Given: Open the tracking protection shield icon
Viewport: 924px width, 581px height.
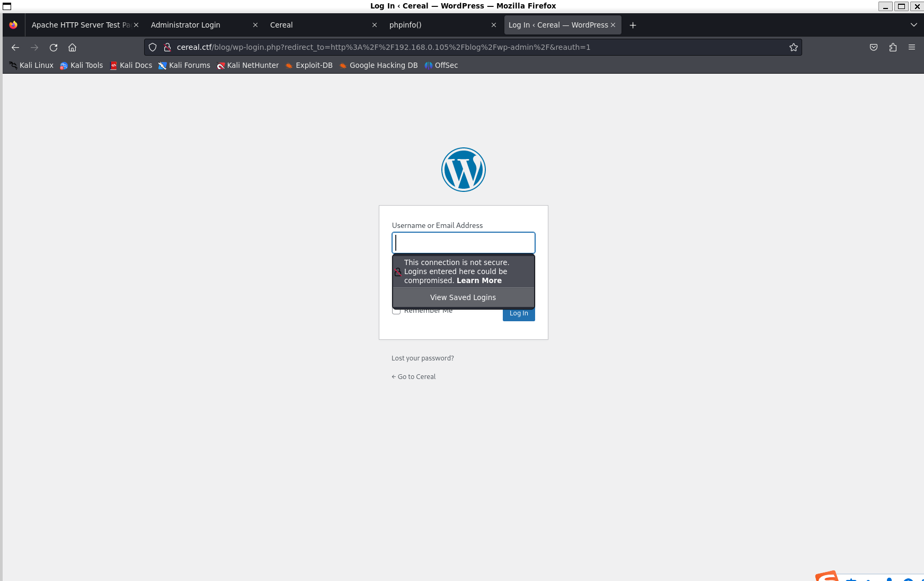Looking at the screenshot, I should click(153, 47).
